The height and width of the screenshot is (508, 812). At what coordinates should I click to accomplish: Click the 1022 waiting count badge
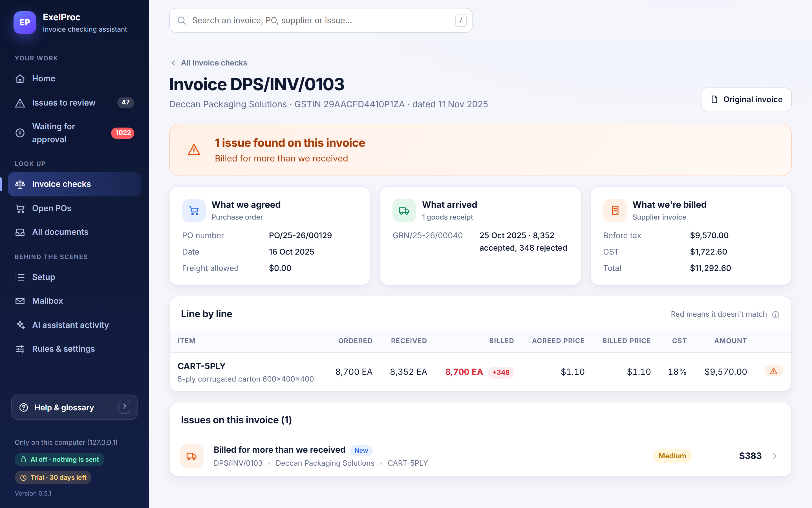[123, 133]
